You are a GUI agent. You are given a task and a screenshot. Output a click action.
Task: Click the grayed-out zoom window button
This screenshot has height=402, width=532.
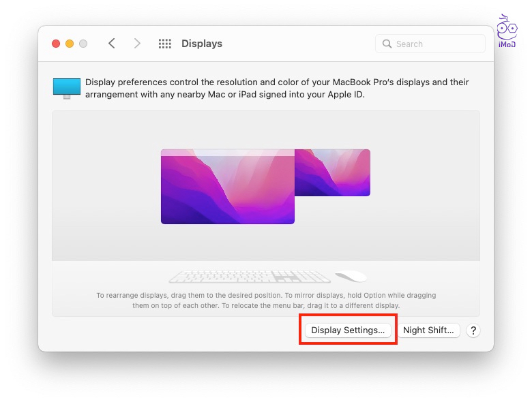tap(83, 44)
